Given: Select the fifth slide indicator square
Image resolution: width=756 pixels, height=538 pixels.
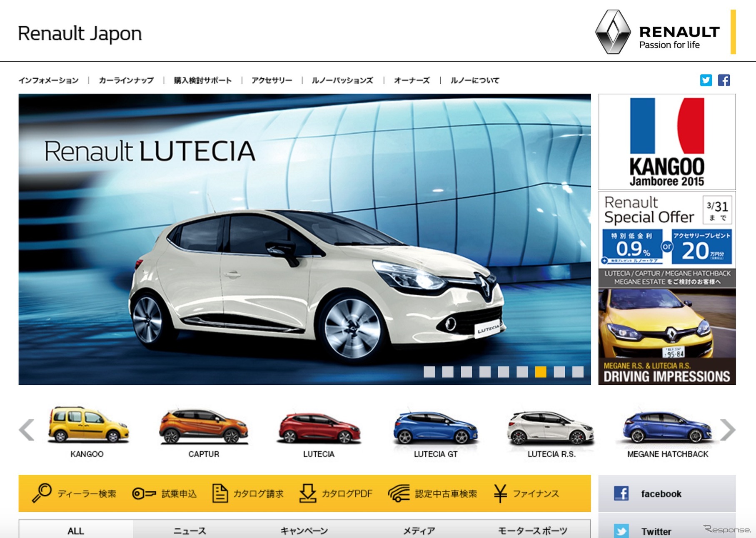Looking at the screenshot, I should [504, 372].
